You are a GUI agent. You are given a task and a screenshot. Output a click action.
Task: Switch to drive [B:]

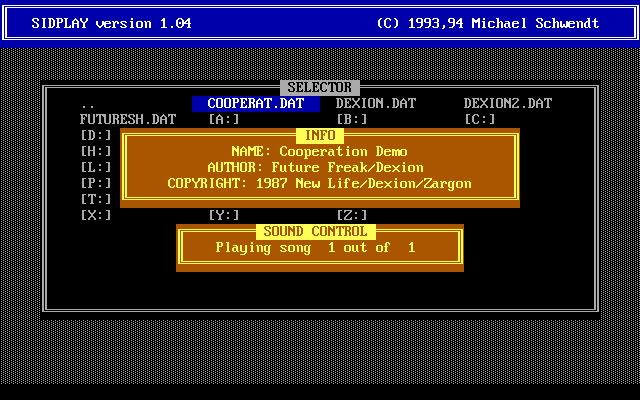click(352, 120)
